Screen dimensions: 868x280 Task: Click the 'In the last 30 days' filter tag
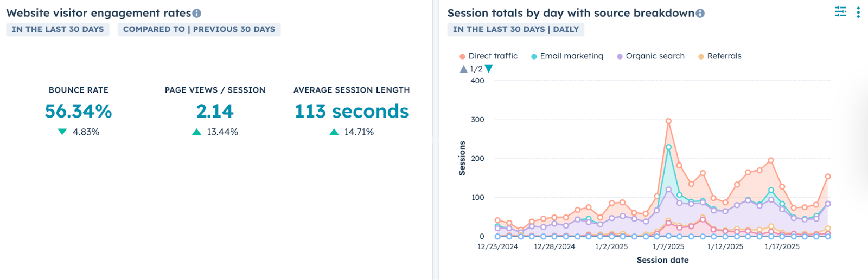tap(58, 29)
